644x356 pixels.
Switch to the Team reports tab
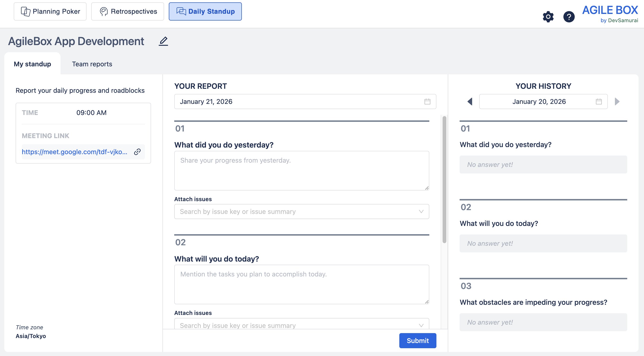click(x=92, y=64)
